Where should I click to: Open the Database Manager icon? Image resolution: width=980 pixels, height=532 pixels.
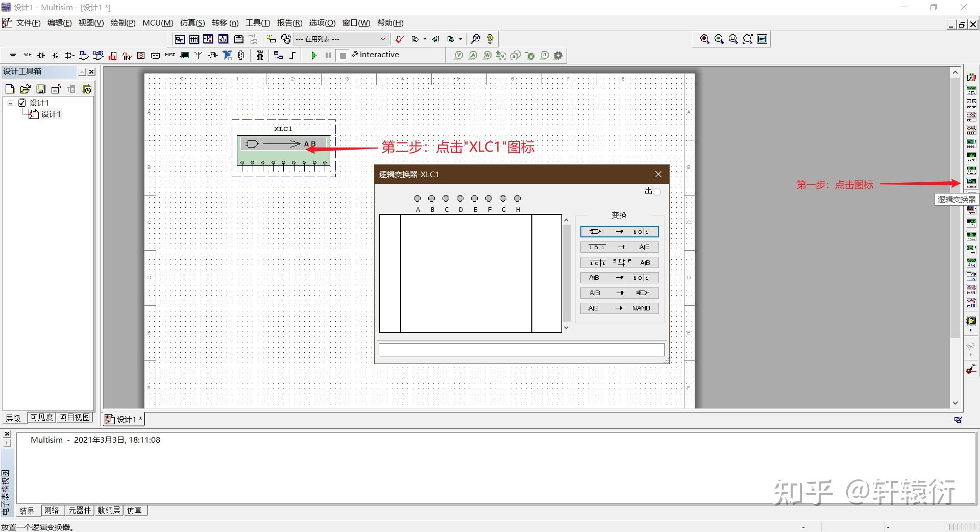[286, 39]
